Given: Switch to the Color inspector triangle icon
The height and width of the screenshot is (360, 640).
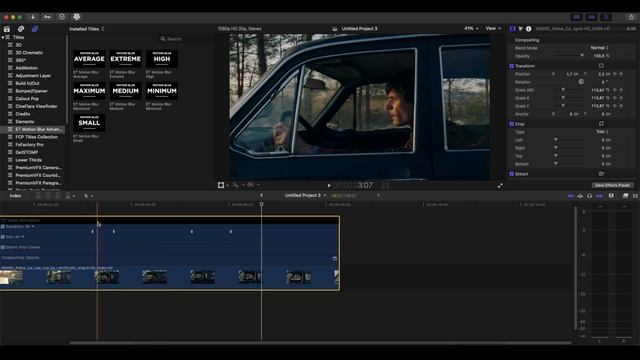Looking at the screenshot, I should coord(520,29).
